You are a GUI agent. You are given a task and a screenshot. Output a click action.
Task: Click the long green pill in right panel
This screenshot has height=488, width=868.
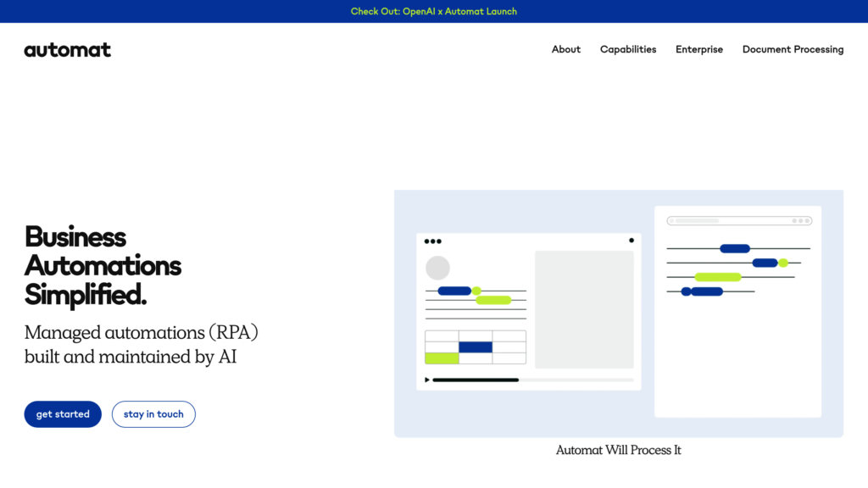click(x=718, y=277)
